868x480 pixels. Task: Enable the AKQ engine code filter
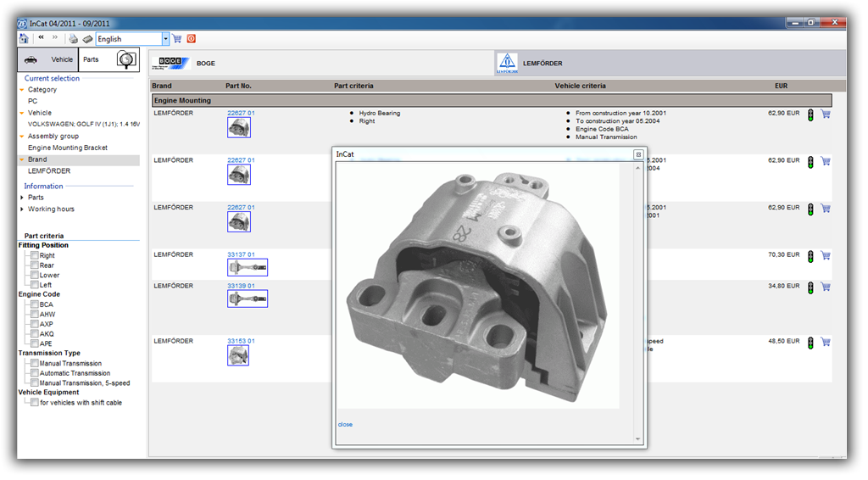point(34,334)
